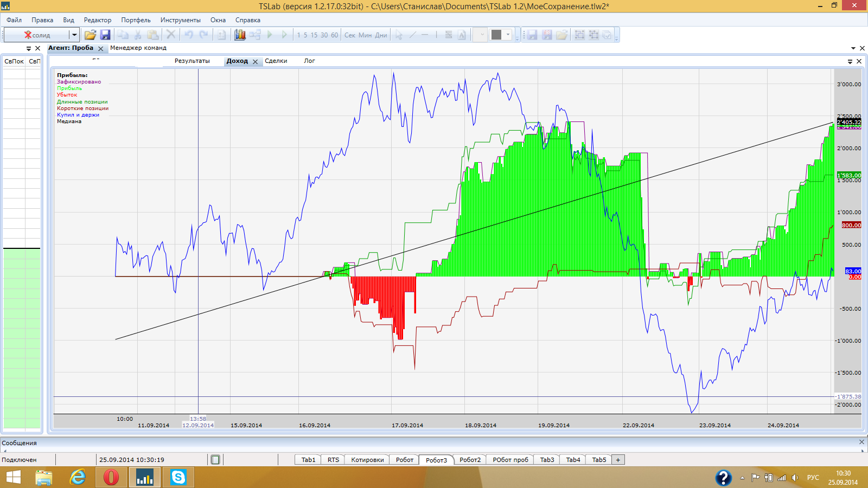Select the diagonal line drawing tool
The height and width of the screenshot is (488, 868).
point(412,35)
